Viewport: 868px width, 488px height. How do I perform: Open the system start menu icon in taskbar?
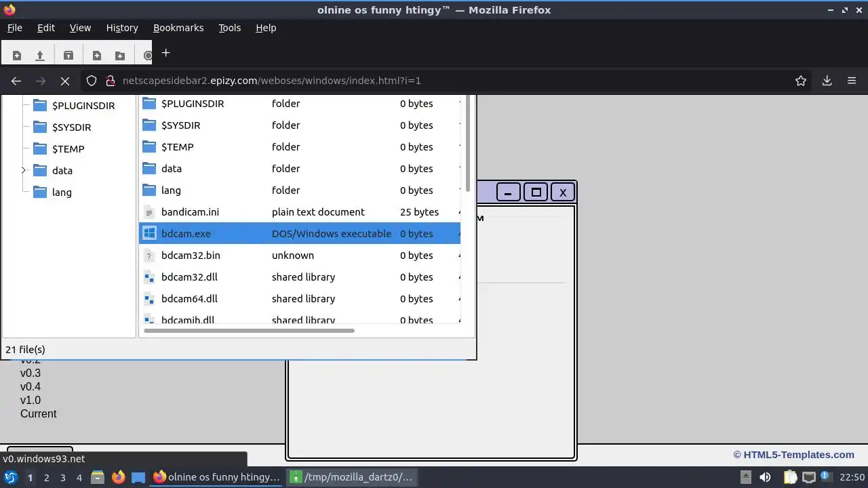click(11, 477)
